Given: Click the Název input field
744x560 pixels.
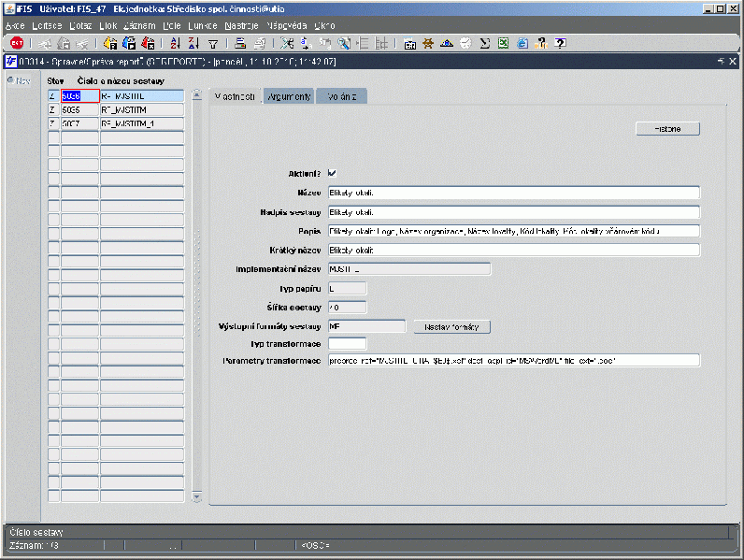Looking at the screenshot, I should click(x=514, y=193).
